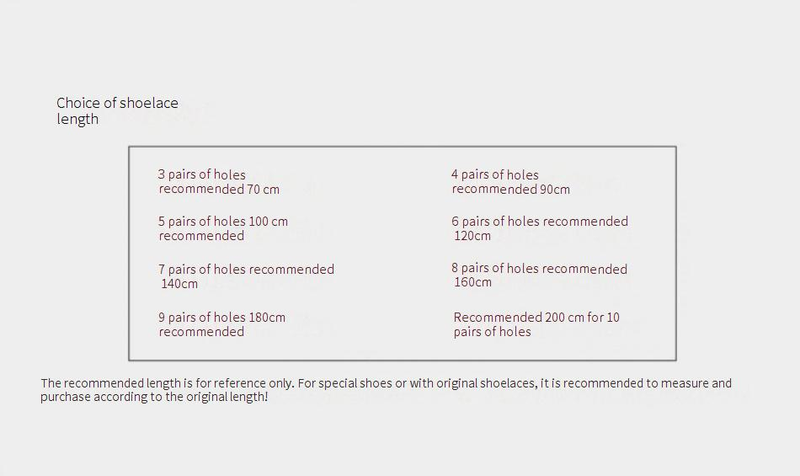Click the "5 pairs of holes 100 cm" line
The height and width of the screenshot is (476, 800).
tap(223, 221)
